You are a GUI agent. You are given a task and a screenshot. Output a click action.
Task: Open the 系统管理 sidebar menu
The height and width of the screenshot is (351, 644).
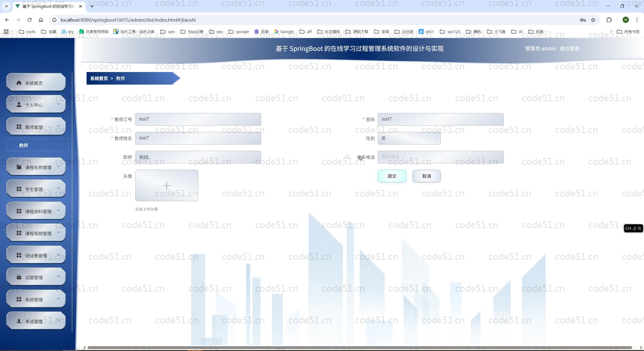36,299
